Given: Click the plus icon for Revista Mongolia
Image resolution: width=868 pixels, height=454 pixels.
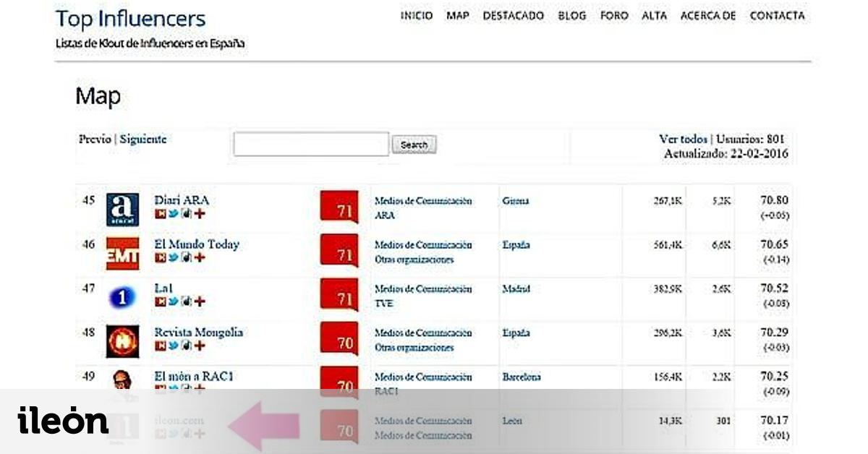Looking at the screenshot, I should click(200, 345).
